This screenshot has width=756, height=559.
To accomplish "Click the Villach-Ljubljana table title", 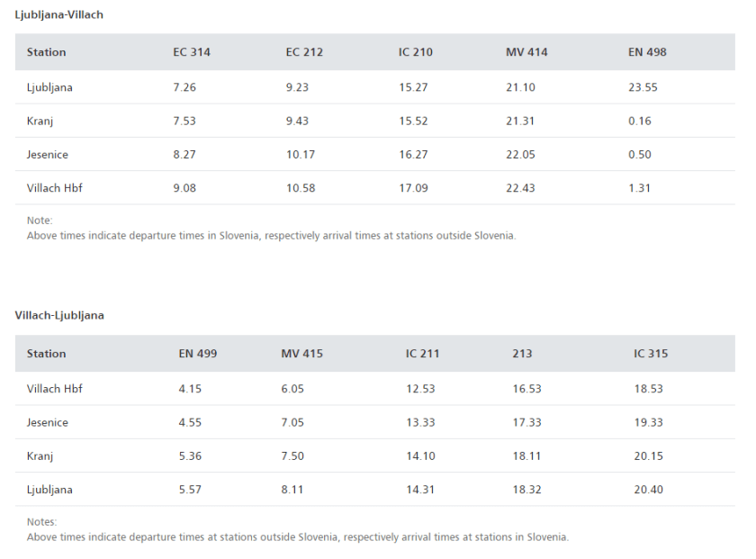I will click(x=59, y=315).
